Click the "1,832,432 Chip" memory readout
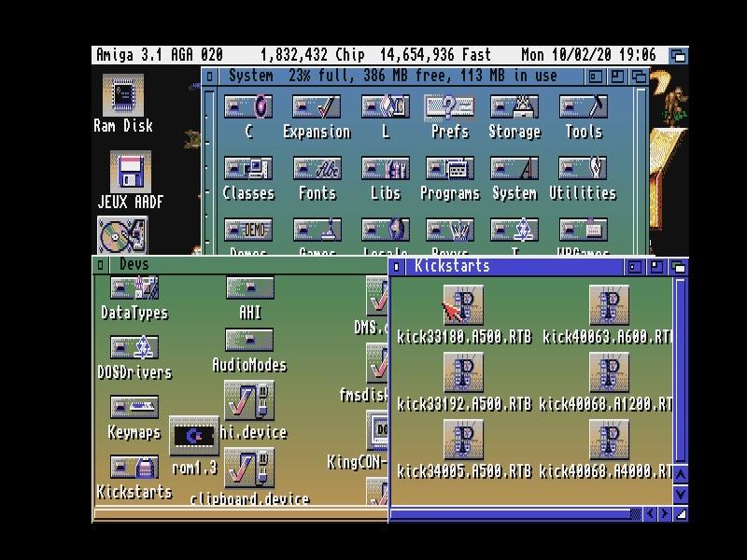 [313, 55]
